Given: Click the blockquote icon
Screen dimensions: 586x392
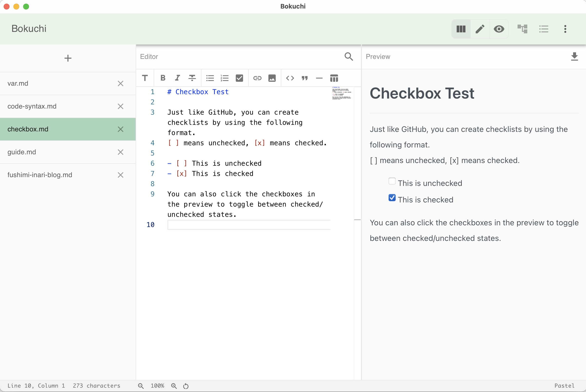Looking at the screenshot, I should point(304,78).
